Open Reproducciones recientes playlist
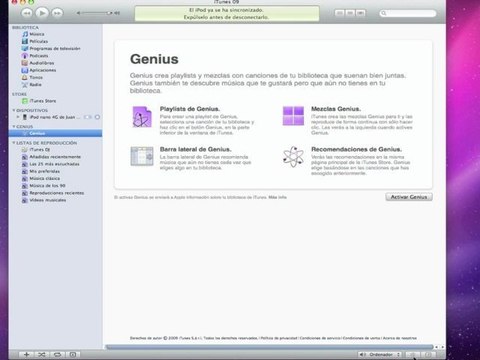 point(53,193)
